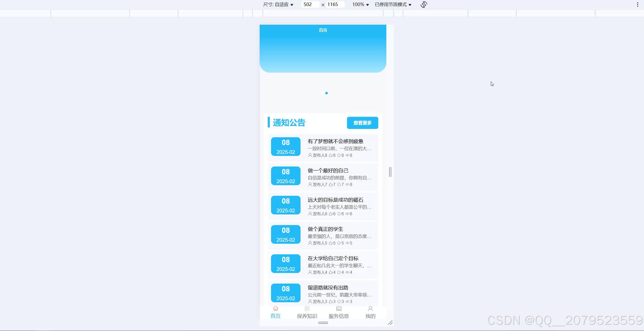Viewport: 644px width, 331px height.
Task: Click the star icon in 发布人3 row
Action: tap(339, 301)
